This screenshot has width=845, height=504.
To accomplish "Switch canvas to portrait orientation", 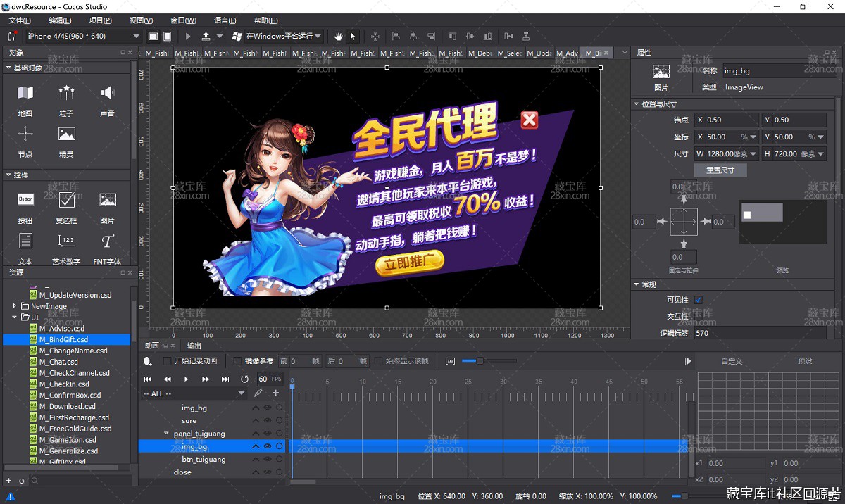I will click(167, 36).
